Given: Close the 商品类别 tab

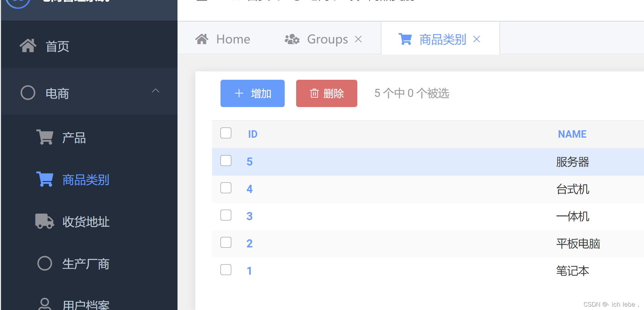Looking at the screenshot, I should pyautogui.click(x=477, y=39).
